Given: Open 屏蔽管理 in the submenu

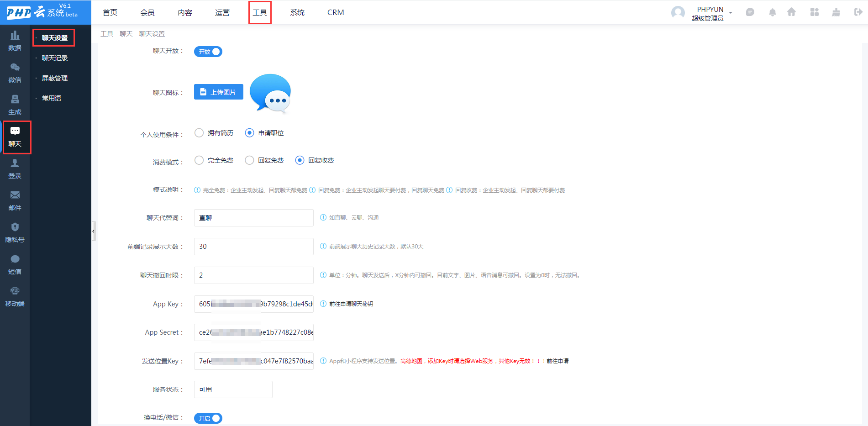Looking at the screenshot, I should pyautogui.click(x=55, y=78).
